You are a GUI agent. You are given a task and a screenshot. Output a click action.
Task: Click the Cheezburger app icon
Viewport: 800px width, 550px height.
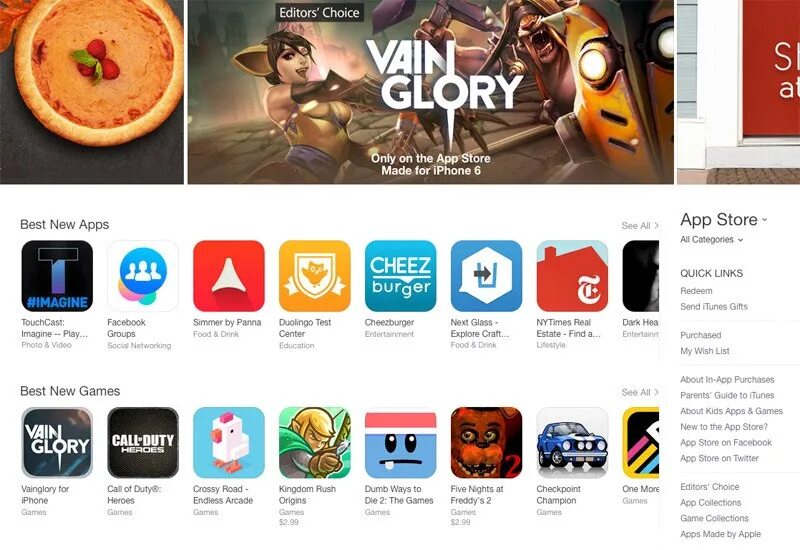tap(401, 276)
